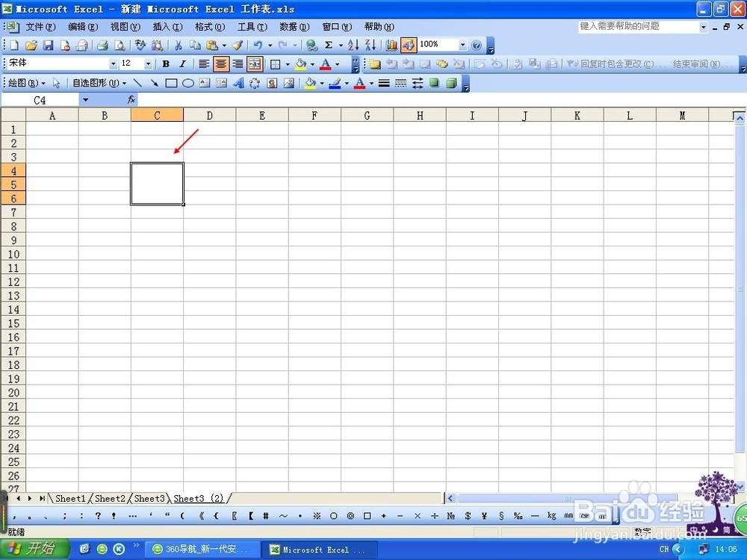This screenshot has height=560, width=747.
Task: Expand the Name Box dropdown
Action: [85, 99]
